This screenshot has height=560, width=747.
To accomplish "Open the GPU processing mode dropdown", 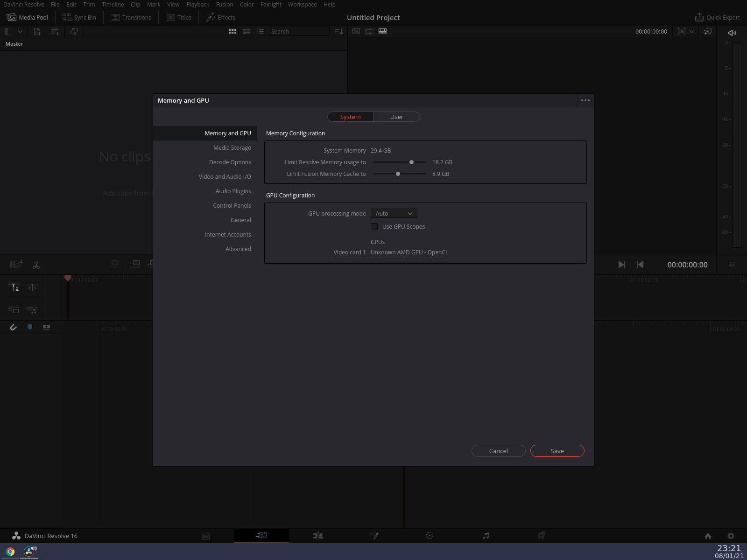I will [394, 214].
